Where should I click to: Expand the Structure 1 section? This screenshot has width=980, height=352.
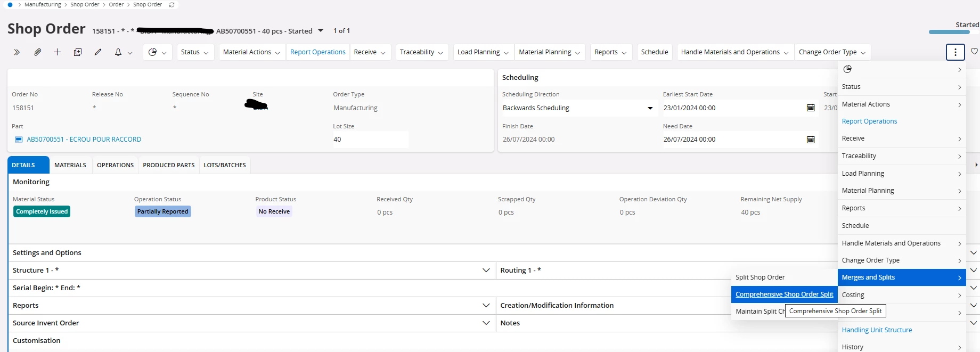(x=486, y=271)
